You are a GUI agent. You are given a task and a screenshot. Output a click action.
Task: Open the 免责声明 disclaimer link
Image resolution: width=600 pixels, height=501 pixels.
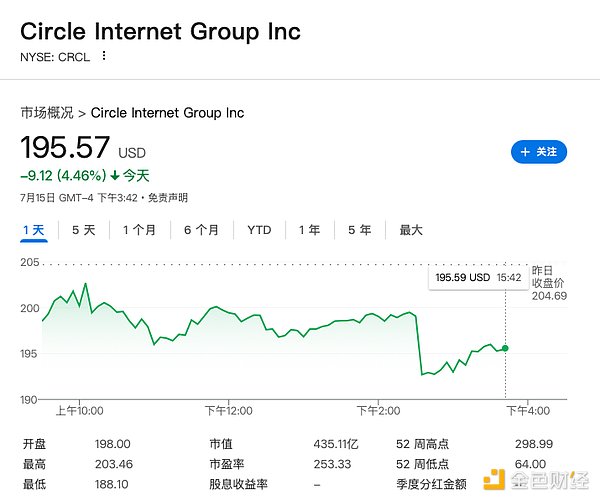click(167, 198)
